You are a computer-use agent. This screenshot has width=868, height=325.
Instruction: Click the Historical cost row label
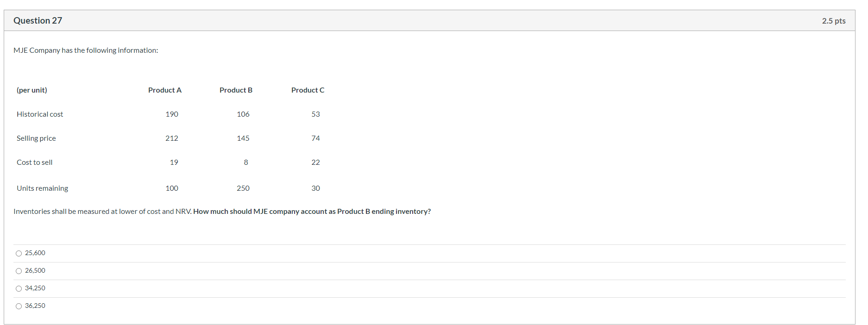pos(40,114)
